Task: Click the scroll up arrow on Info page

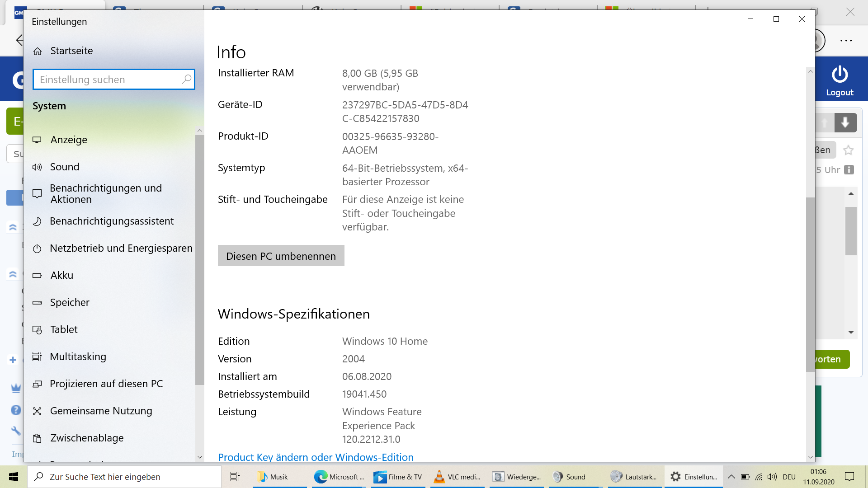Action: point(810,71)
